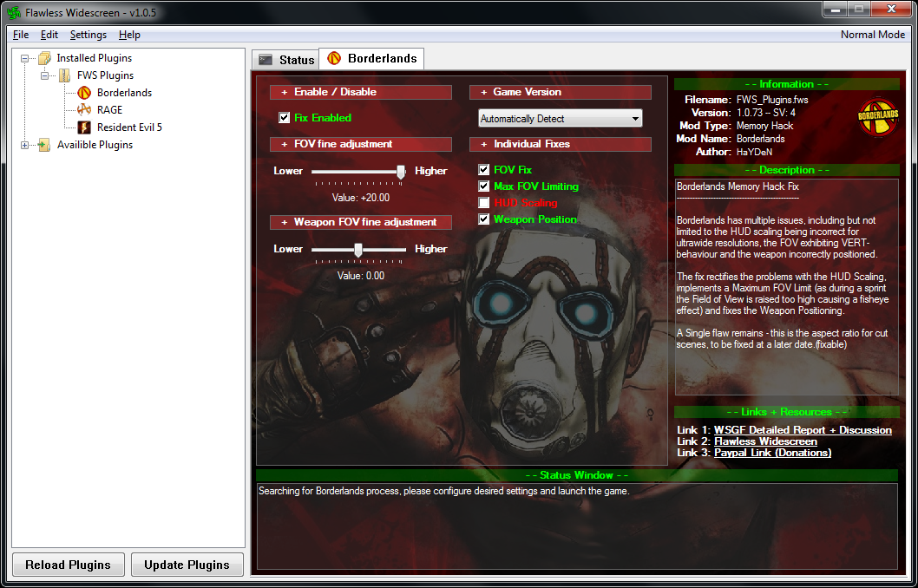Collapse the Game Version section header
Viewport: 918px width, 588px height.
pyautogui.click(x=561, y=92)
